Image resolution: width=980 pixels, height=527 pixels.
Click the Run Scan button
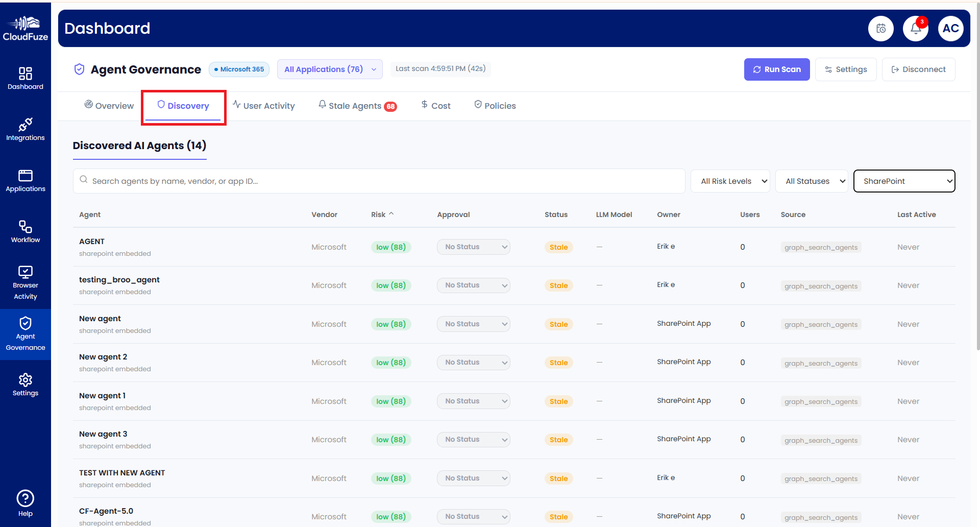[x=777, y=69]
